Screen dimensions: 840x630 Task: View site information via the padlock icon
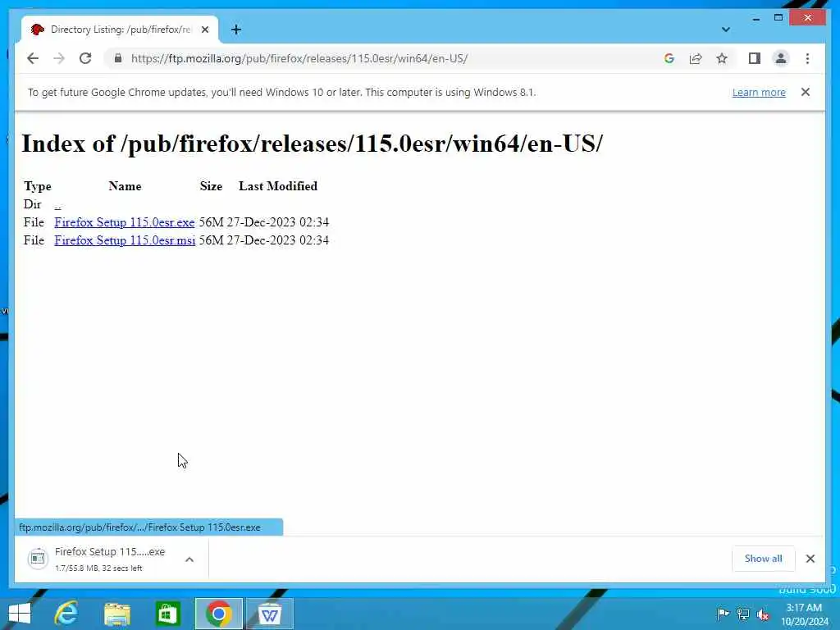coord(118,58)
